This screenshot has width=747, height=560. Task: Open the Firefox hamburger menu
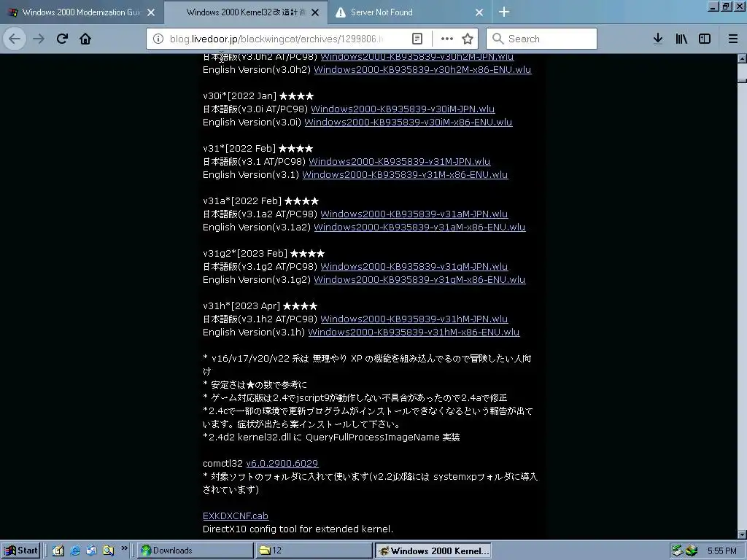tap(733, 39)
